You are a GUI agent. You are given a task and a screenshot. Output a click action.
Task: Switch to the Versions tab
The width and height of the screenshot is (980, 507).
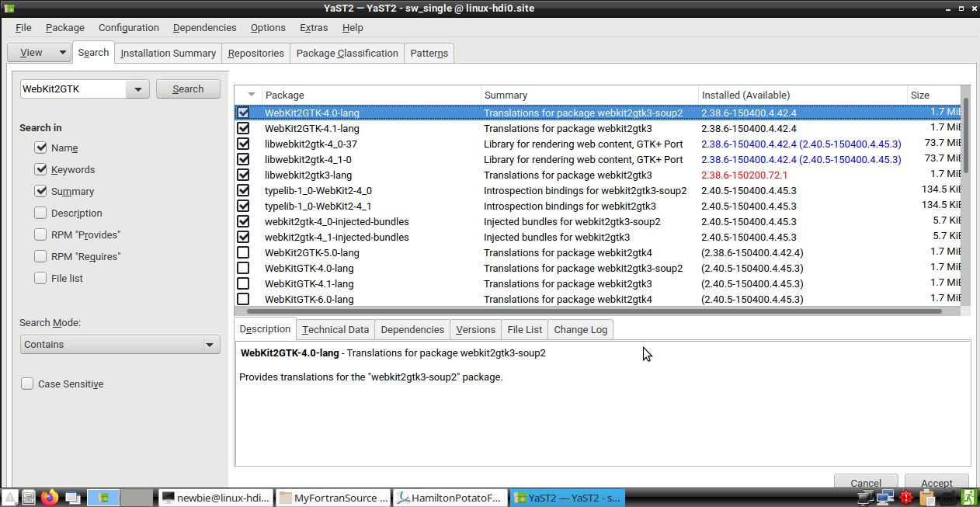[x=475, y=329]
